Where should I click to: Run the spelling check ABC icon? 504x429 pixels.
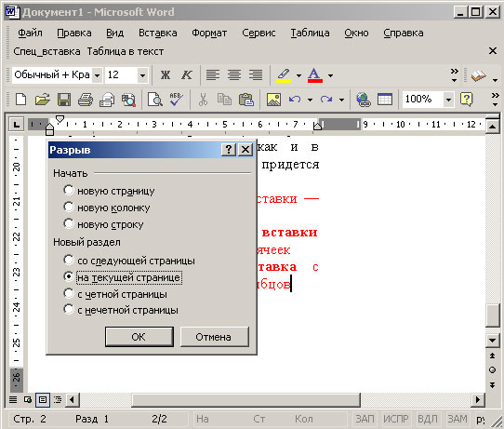click(177, 100)
